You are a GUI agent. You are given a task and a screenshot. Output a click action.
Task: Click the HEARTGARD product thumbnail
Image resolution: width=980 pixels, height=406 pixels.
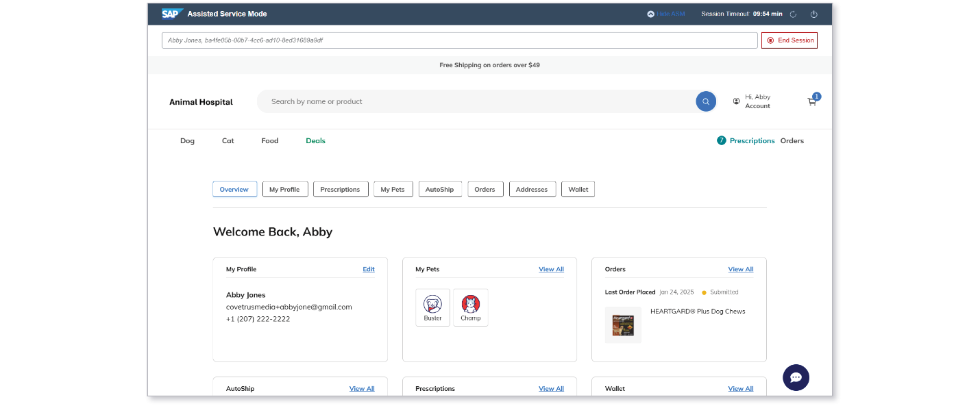pos(623,325)
